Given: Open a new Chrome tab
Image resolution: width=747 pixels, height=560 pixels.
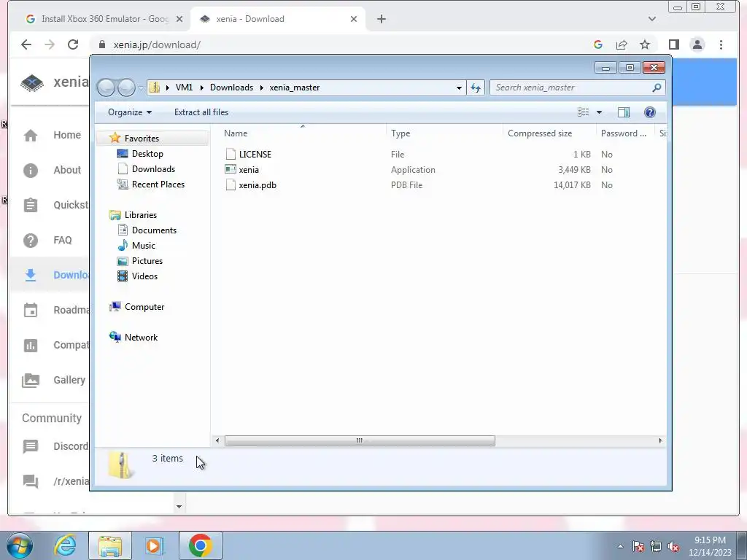Looking at the screenshot, I should tap(381, 19).
